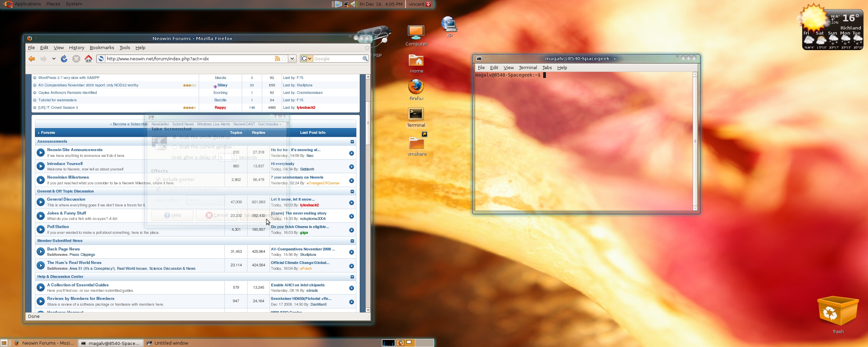Click 'Become a Subscriber' link
This screenshot has height=347, width=868.
(131, 124)
